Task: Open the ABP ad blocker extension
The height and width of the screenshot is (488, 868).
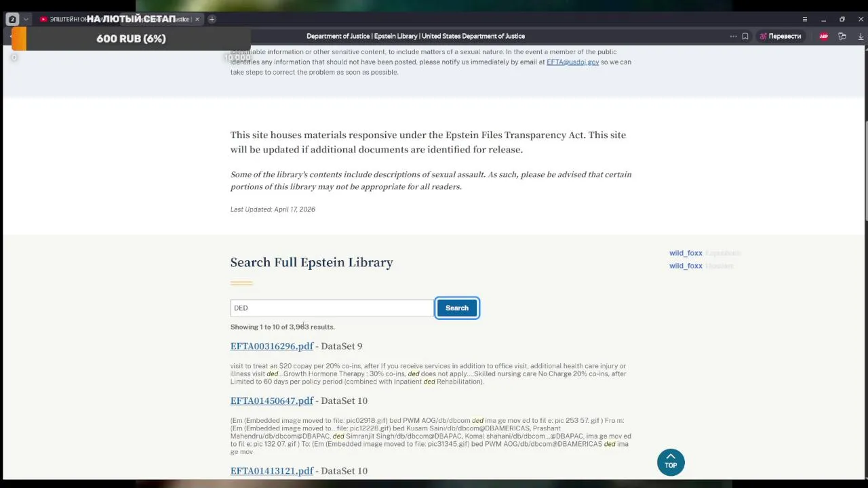Action: coord(823,37)
